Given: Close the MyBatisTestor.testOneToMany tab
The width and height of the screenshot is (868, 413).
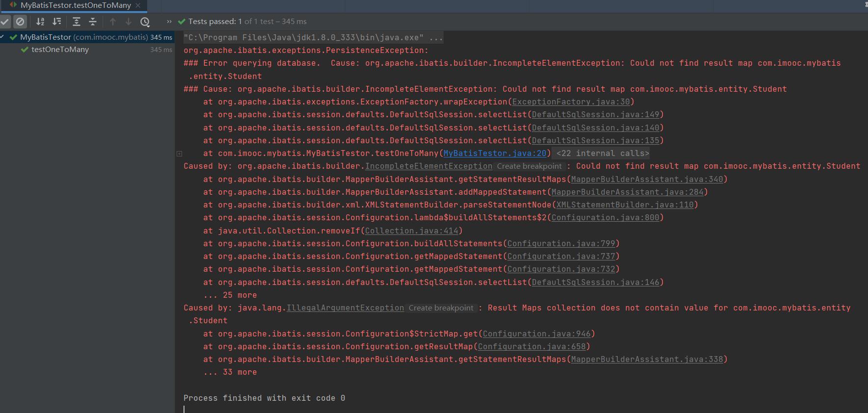Looking at the screenshot, I should 138,5.
